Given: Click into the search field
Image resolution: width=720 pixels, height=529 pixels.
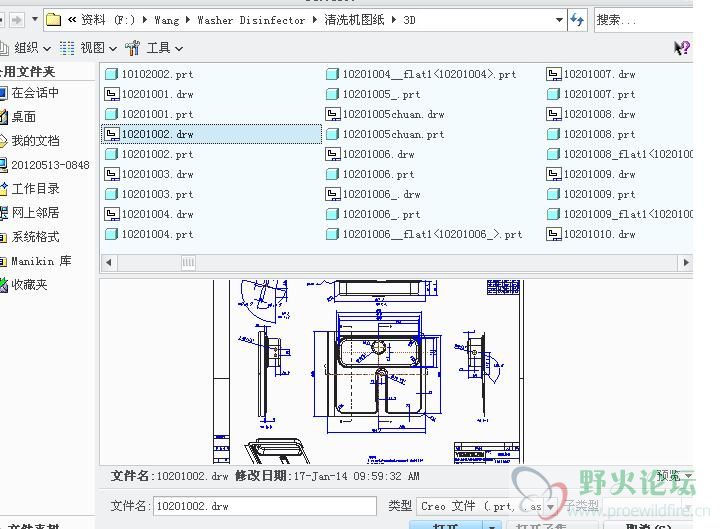Looking at the screenshot, I should [643, 20].
